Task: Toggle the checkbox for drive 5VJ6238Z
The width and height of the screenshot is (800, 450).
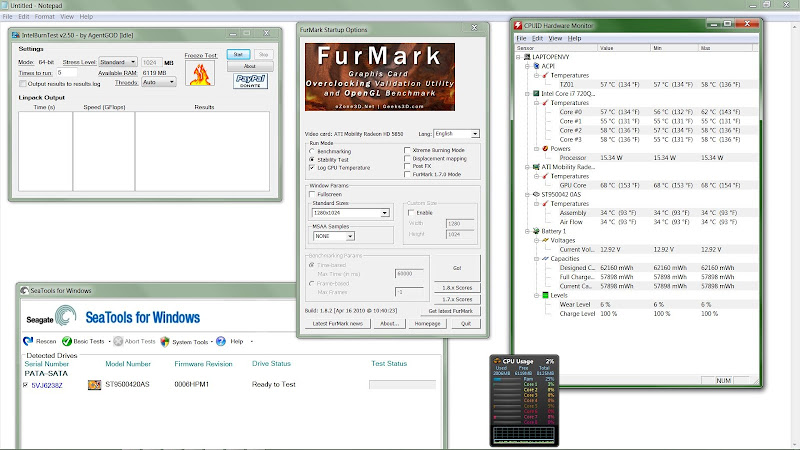Action: (26, 385)
